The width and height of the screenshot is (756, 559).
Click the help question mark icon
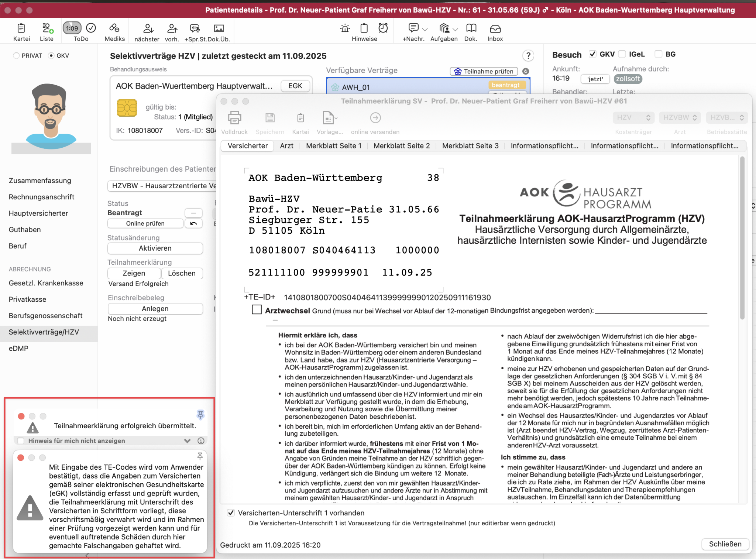coord(528,56)
